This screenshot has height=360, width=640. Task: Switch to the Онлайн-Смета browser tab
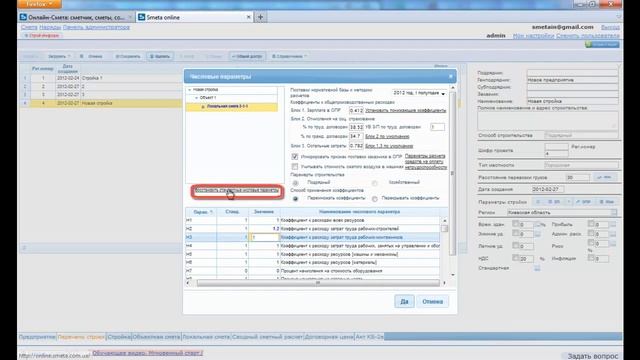(76, 17)
